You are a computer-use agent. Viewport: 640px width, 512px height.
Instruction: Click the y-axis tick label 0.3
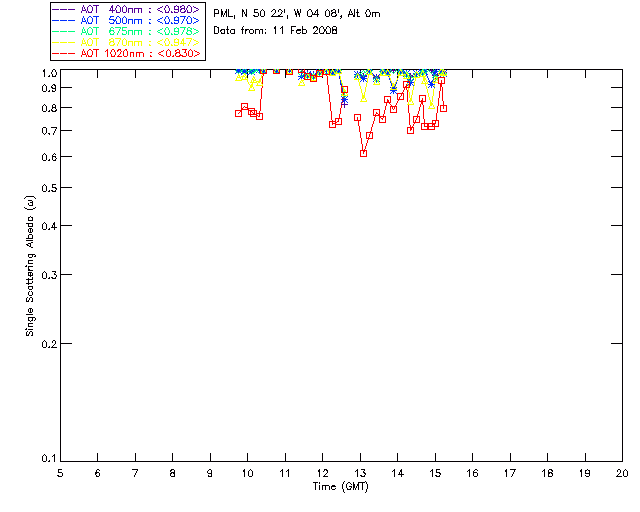[49, 275]
